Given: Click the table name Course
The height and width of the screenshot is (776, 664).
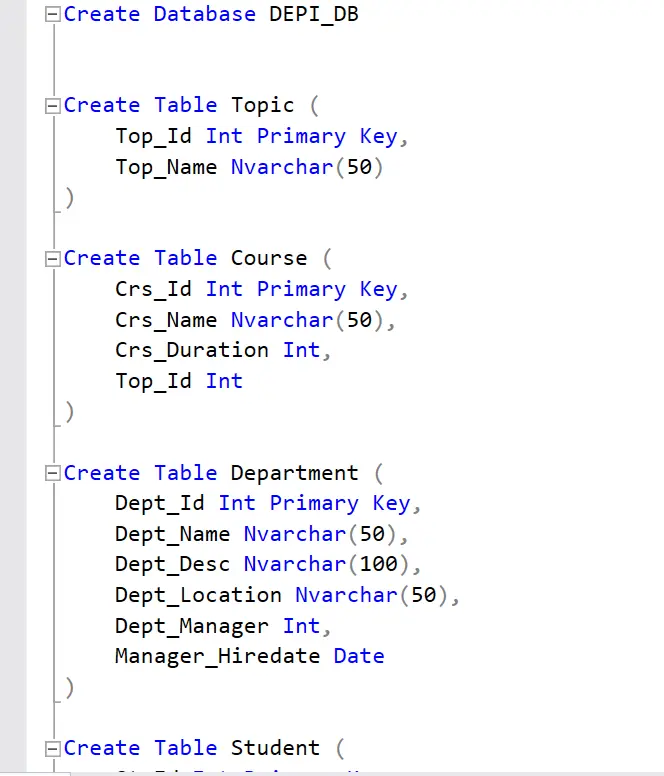Looking at the screenshot, I should click(x=269, y=258).
